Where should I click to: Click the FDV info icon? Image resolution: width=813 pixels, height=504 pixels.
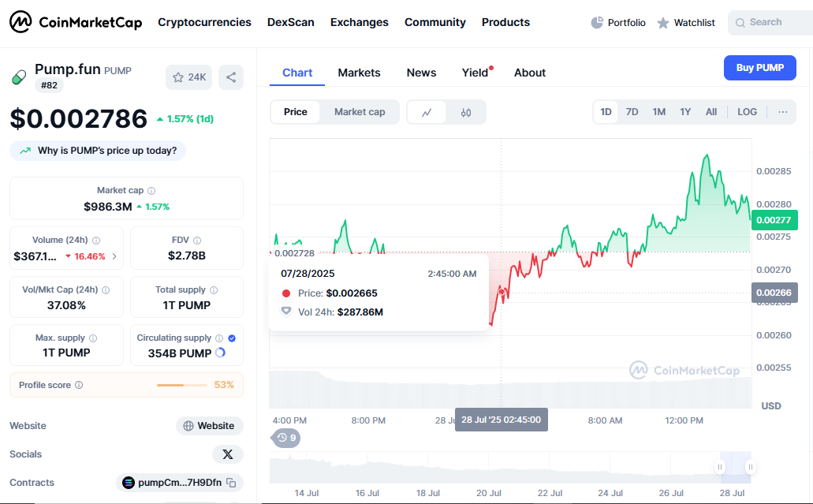click(197, 240)
